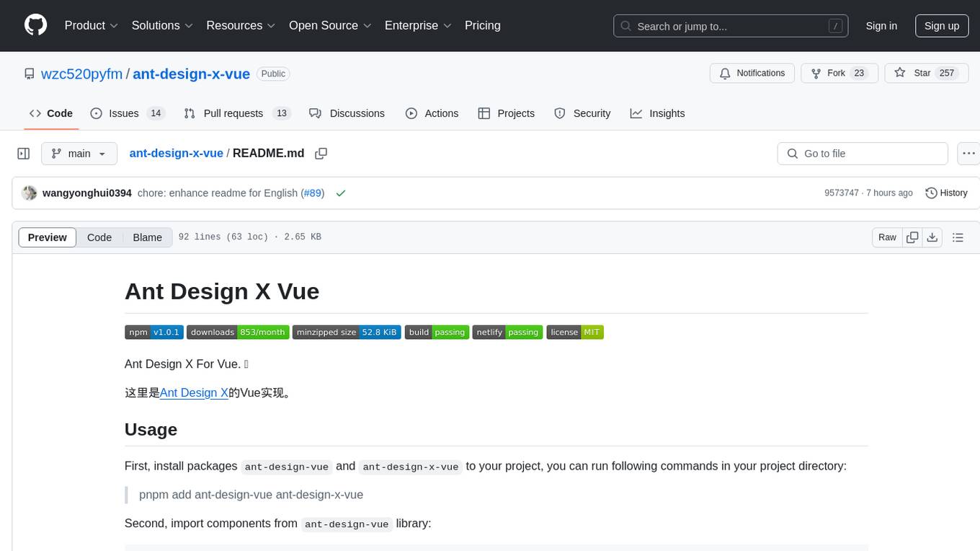Screen dimensions: 980x551
Task: Click the netlify passing badge
Action: [x=507, y=332]
